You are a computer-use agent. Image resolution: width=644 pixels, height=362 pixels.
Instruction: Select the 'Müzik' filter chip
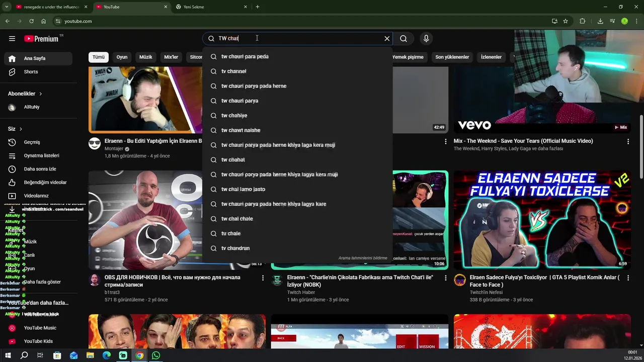[x=146, y=57]
